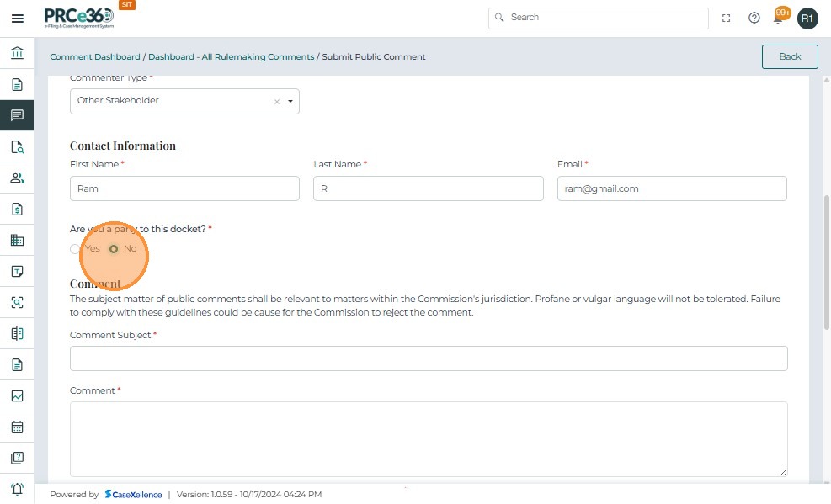Click the page's vertical scrollbar
This screenshot has height=504, width=831.
[x=826, y=252]
